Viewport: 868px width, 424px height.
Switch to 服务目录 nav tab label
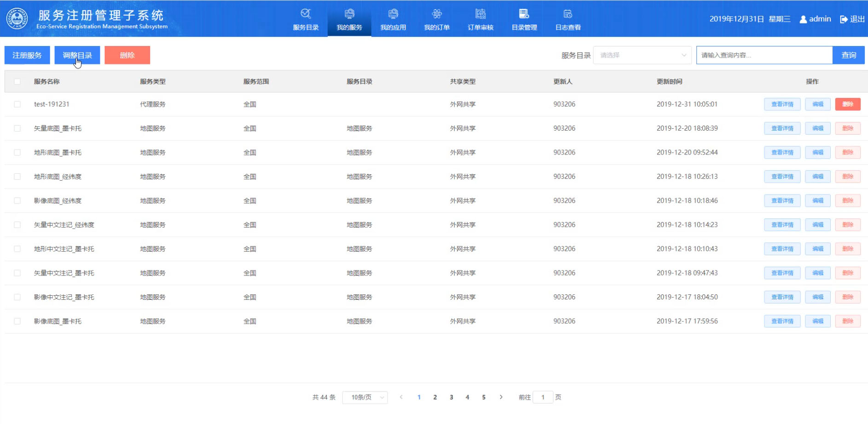pos(306,28)
